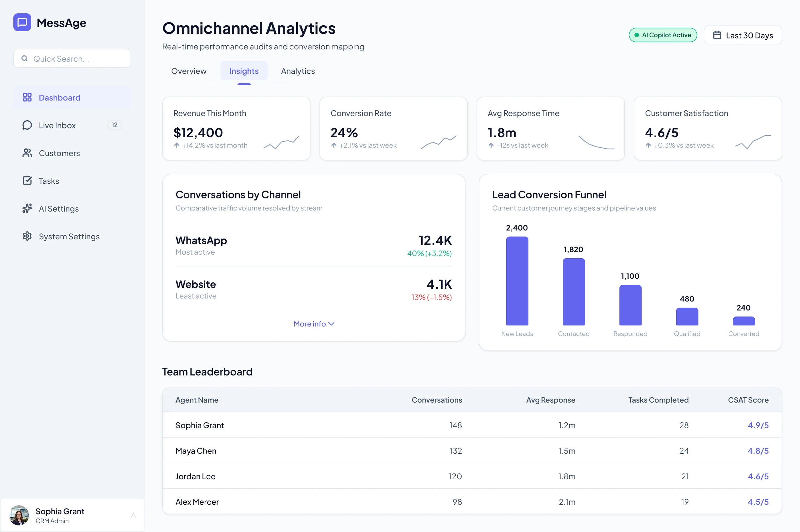Click the WhatsApp channel row label
Image resolution: width=800 pixels, height=532 pixels.
201,240
